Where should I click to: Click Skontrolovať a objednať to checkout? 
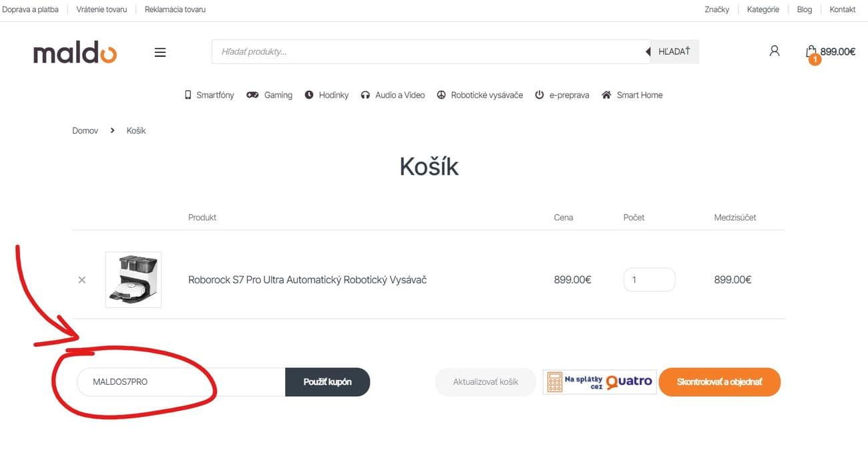(x=719, y=382)
